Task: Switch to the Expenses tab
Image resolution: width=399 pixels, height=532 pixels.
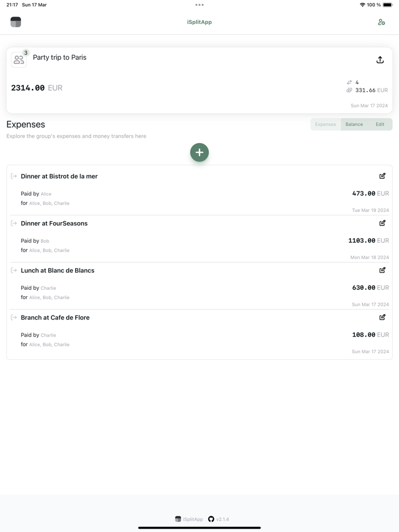Action: point(325,124)
